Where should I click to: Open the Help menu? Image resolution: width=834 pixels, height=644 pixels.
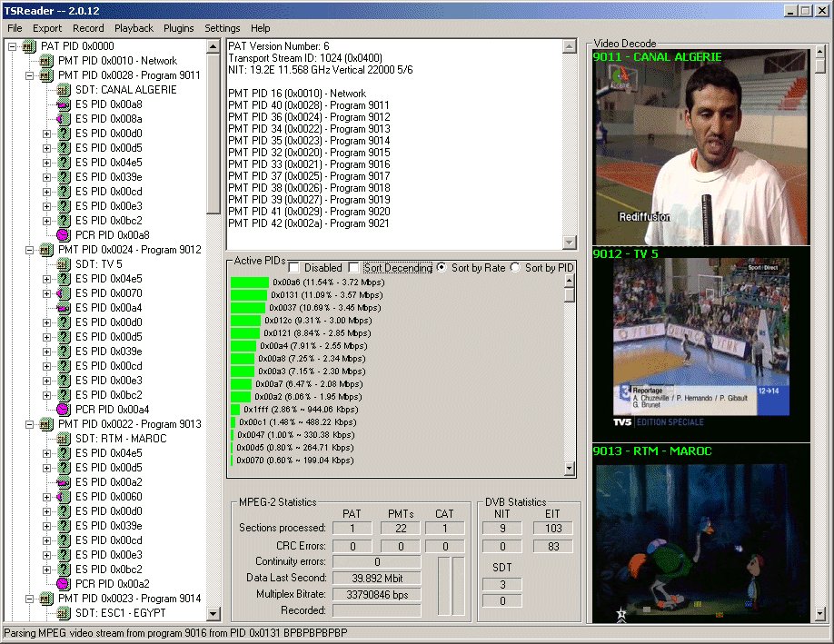(x=261, y=28)
